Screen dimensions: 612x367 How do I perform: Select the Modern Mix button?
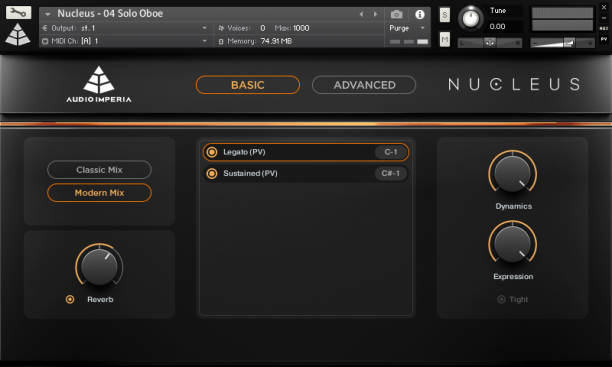pos(100,192)
